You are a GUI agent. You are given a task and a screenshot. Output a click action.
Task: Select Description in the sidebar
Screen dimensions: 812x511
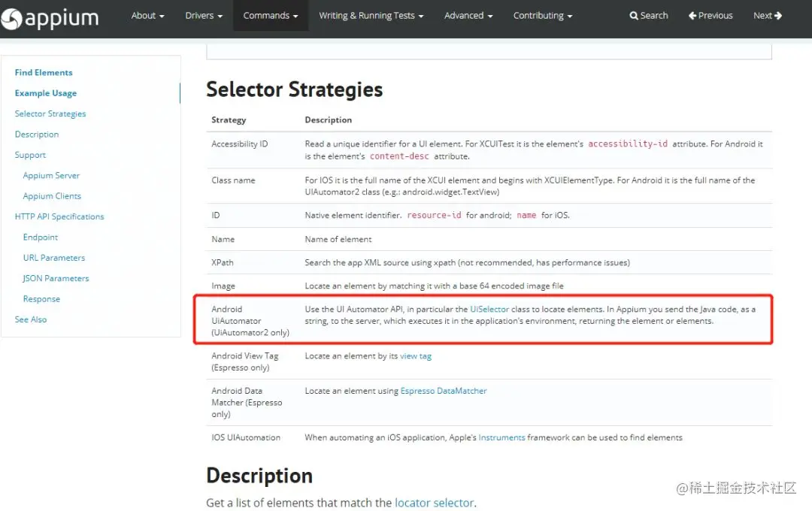[37, 134]
